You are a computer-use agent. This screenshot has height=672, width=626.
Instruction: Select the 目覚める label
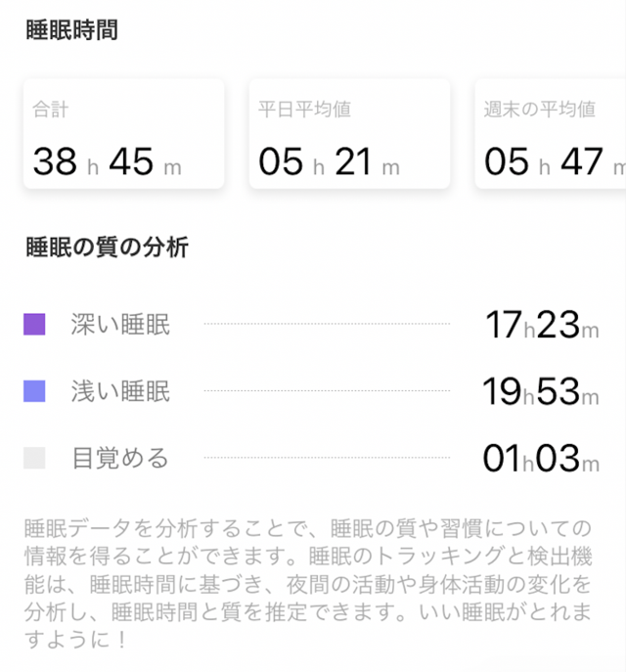(120, 458)
